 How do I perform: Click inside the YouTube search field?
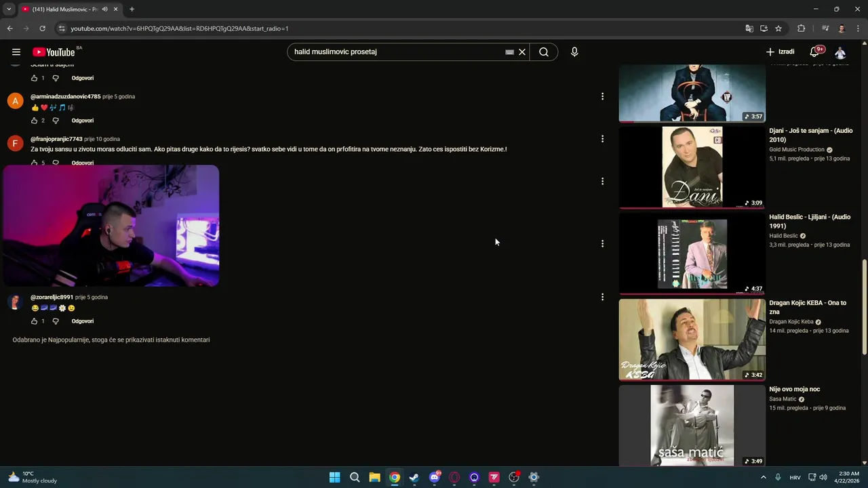[397, 52]
